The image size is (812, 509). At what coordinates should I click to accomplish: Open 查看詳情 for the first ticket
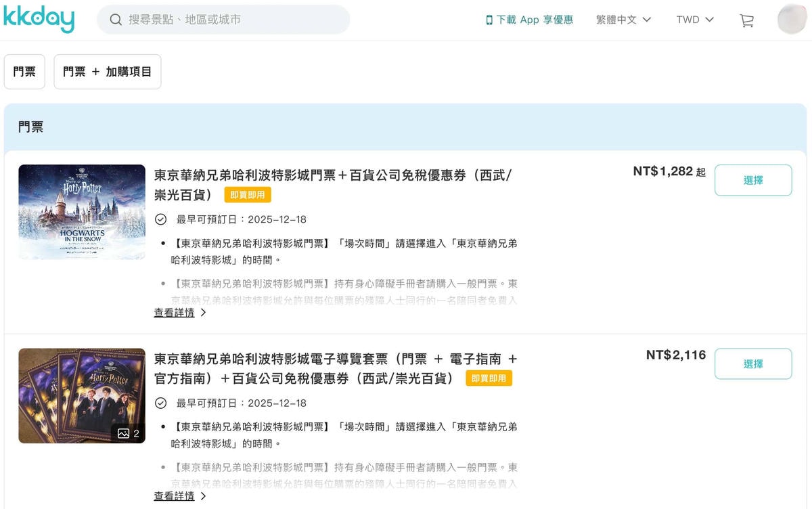(x=181, y=313)
